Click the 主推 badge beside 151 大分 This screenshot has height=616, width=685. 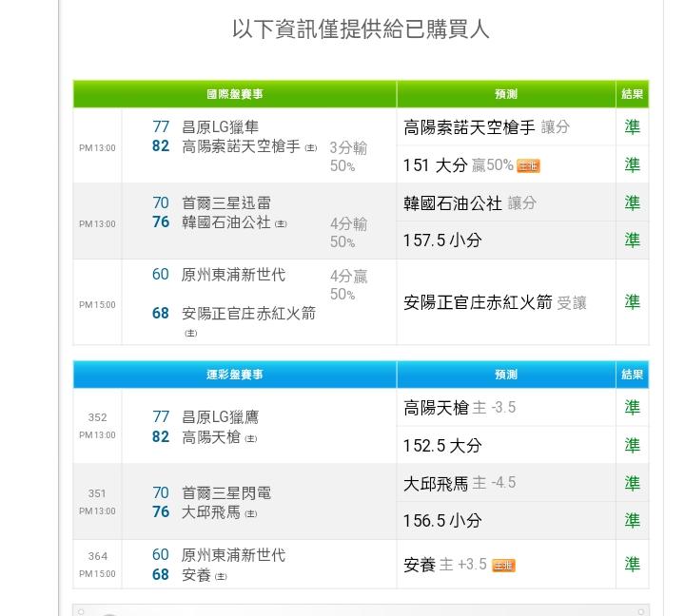[528, 166]
